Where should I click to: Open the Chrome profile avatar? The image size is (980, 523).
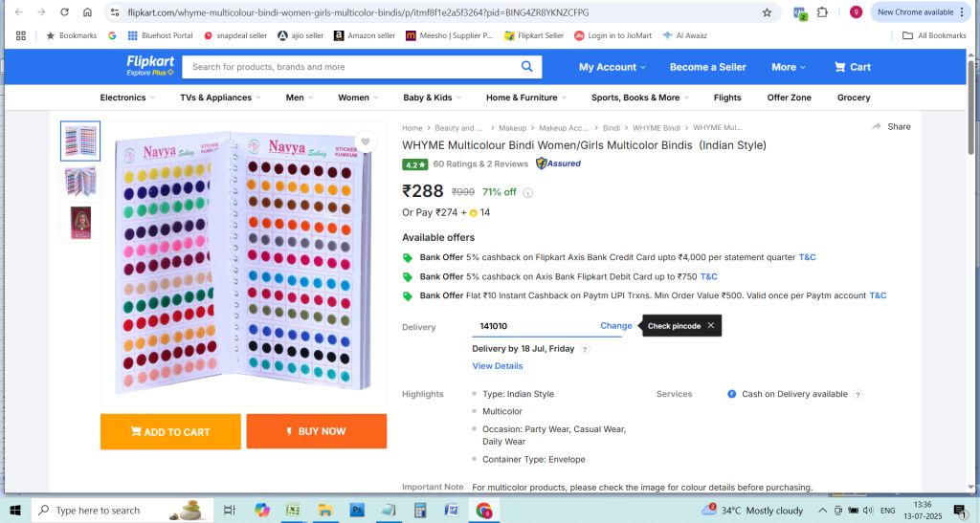pyautogui.click(x=856, y=11)
